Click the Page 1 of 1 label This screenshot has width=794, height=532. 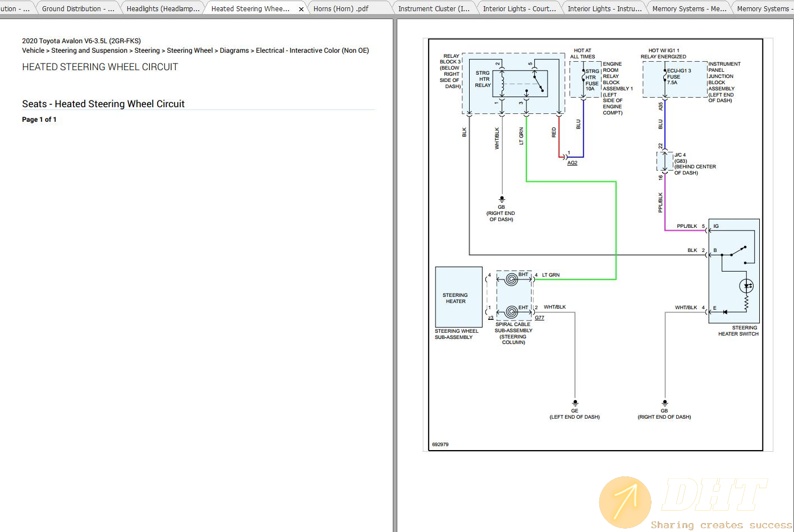click(x=39, y=120)
